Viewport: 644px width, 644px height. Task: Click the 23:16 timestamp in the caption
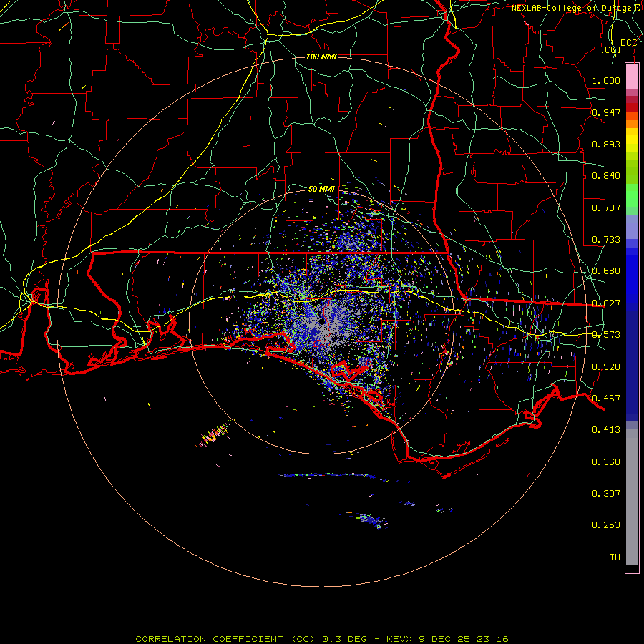pyautogui.click(x=493, y=639)
